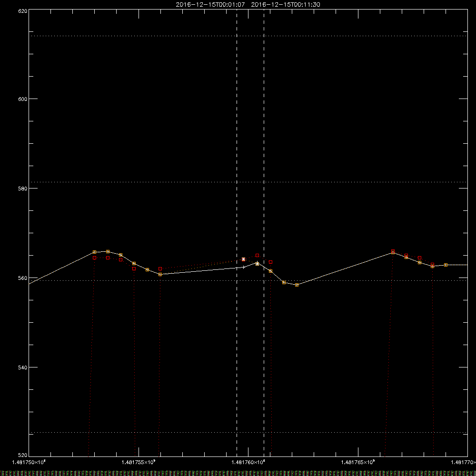
Task: Click the x-axis label 1.481750×10⁹
Action: pyautogui.click(x=29, y=462)
